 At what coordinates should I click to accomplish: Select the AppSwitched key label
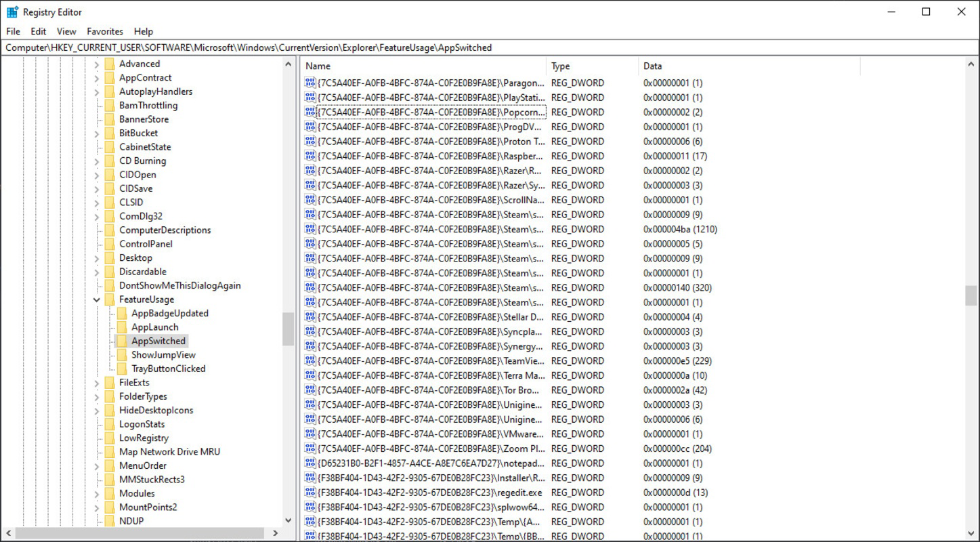(x=158, y=341)
